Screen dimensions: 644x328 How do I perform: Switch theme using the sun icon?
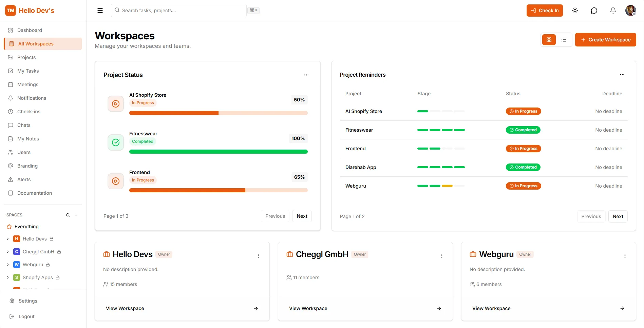tap(575, 11)
